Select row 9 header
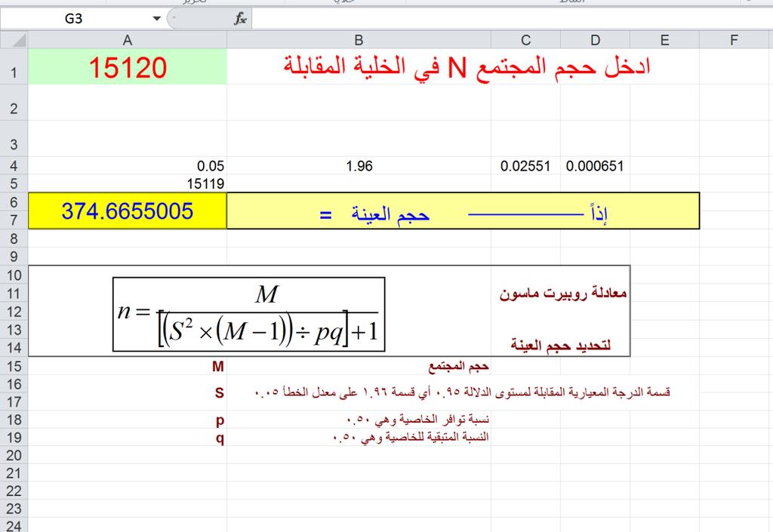 click(14, 256)
